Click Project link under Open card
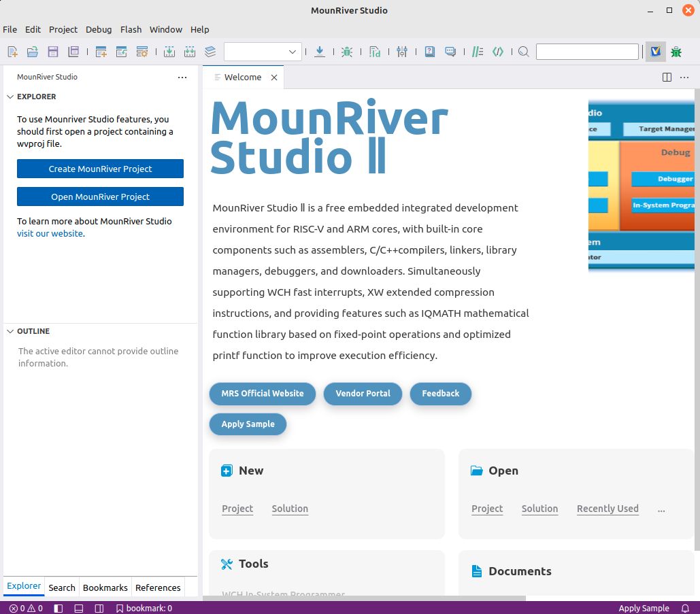 [x=487, y=509]
